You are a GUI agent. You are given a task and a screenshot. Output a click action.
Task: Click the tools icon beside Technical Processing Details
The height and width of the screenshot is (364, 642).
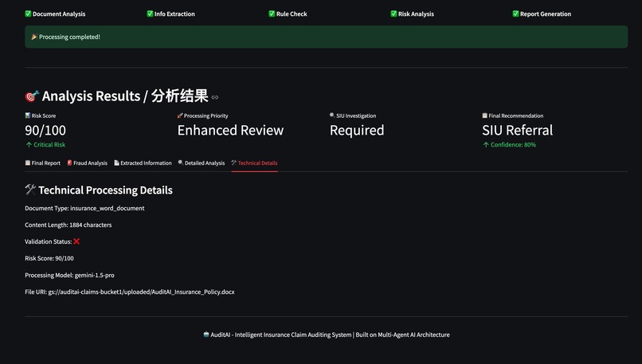click(x=30, y=189)
